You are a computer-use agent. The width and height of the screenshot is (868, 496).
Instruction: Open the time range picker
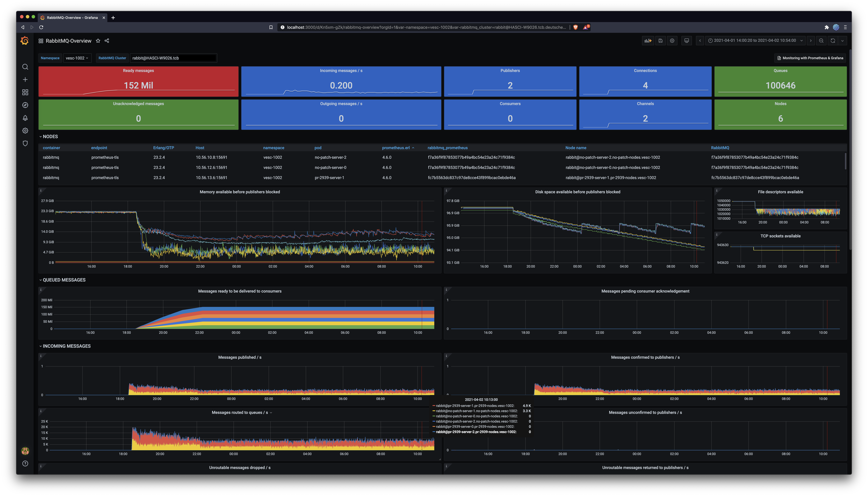[755, 40]
